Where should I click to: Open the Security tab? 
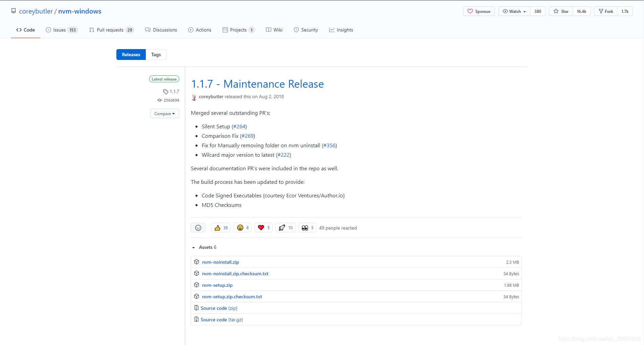[306, 30]
